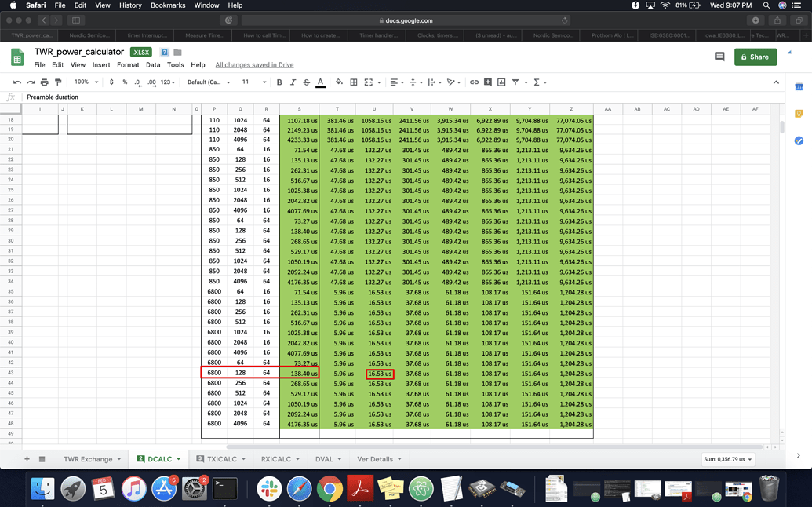Create a filter with the filter icon
The height and width of the screenshot is (507, 812).
pos(514,82)
